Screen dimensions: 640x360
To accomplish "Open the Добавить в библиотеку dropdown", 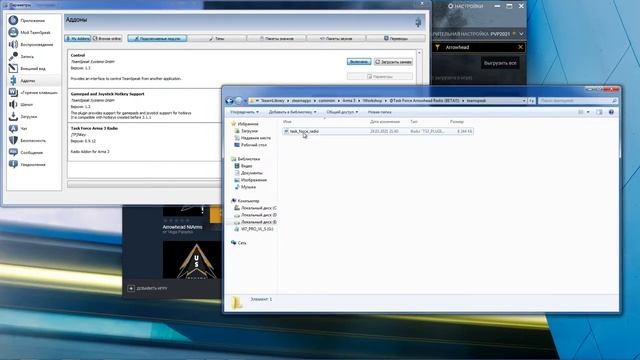I will pos(292,112).
